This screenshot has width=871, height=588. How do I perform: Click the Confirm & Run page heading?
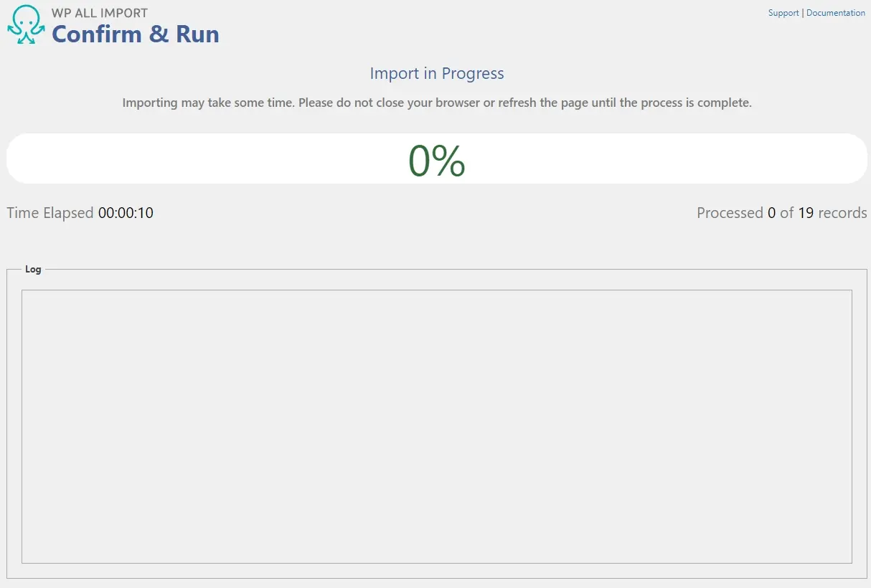136,34
